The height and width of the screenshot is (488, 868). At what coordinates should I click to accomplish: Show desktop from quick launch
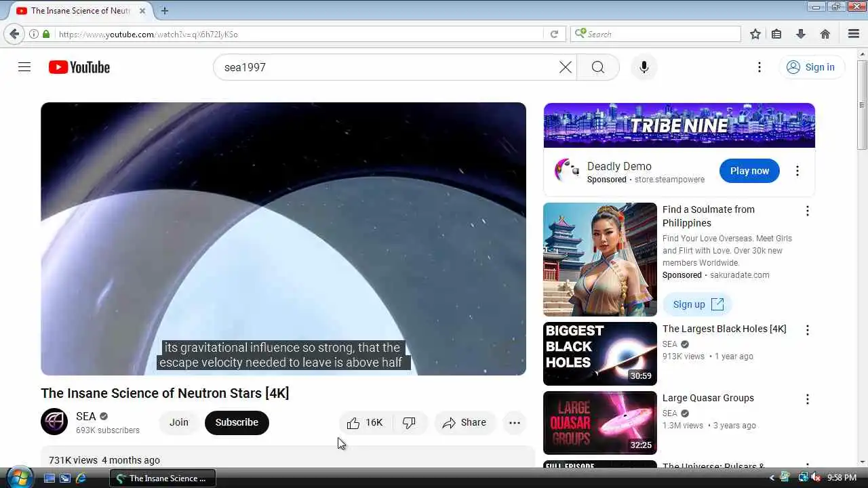(49, 478)
